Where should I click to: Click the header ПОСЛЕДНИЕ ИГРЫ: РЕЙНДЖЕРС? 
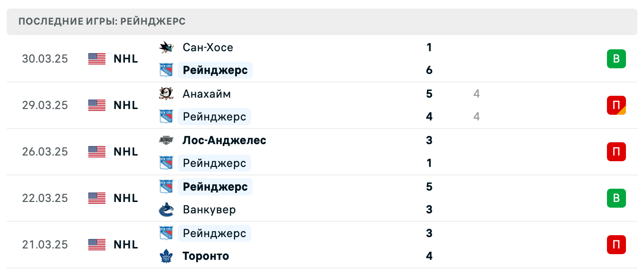102,21
